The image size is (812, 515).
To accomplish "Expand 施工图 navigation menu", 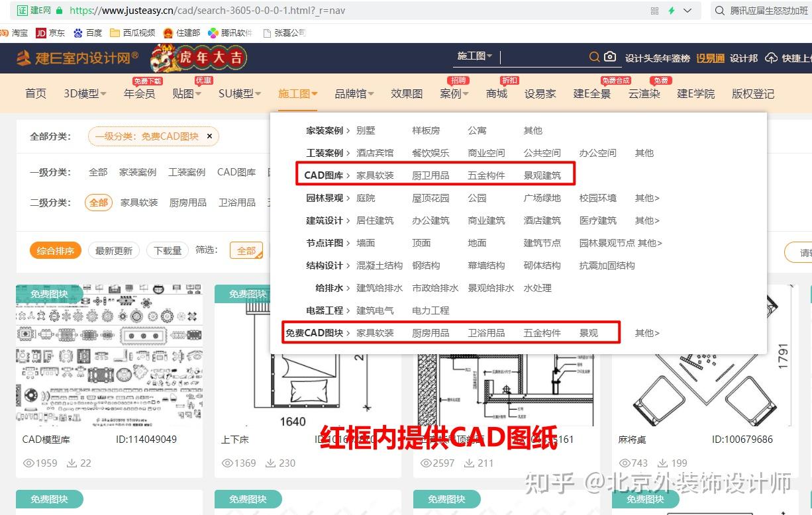I will (298, 94).
